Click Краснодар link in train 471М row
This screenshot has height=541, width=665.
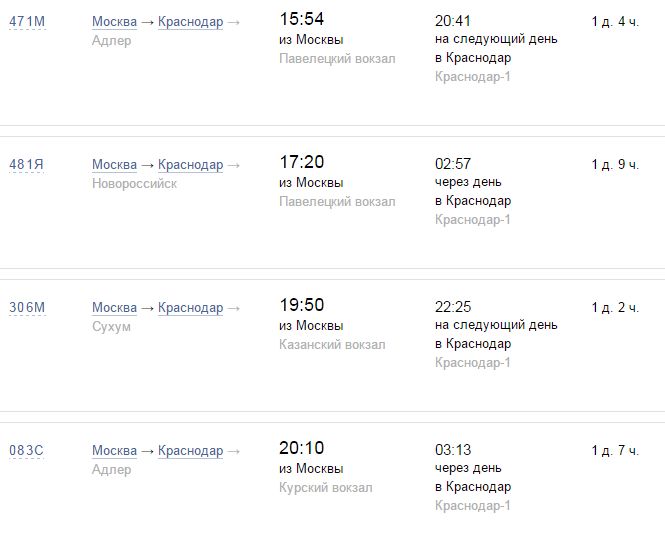(x=190, y=21)
